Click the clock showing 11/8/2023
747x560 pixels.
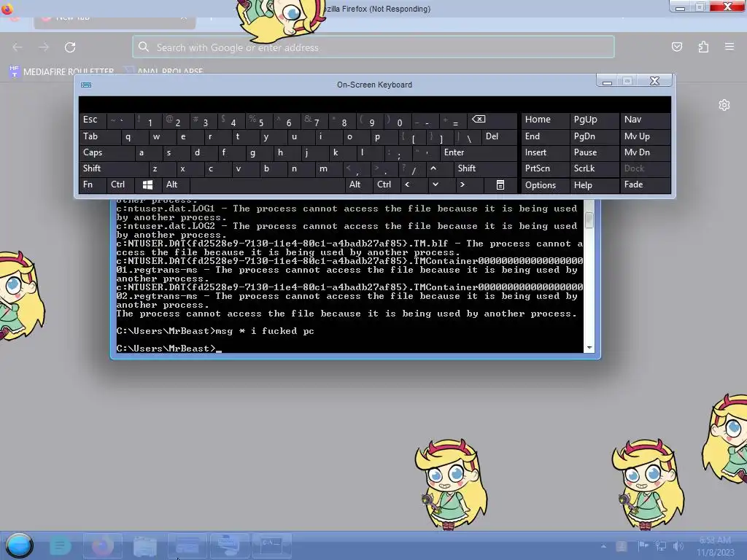(715, 546)
